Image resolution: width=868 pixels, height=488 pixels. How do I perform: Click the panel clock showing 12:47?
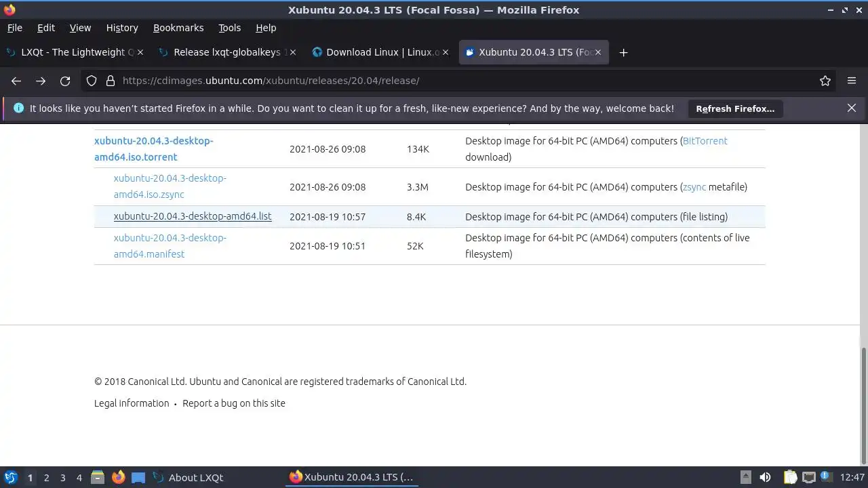click(x=852, y=477)
